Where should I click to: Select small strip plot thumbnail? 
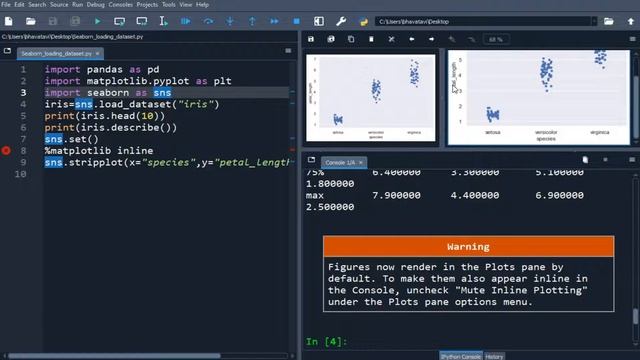pos(371,98)
